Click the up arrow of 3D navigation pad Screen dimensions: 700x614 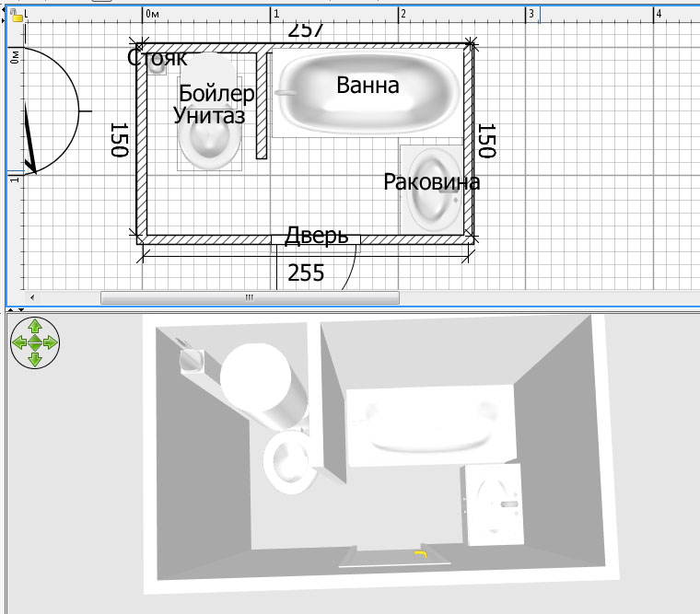click(x=35, y=327)
